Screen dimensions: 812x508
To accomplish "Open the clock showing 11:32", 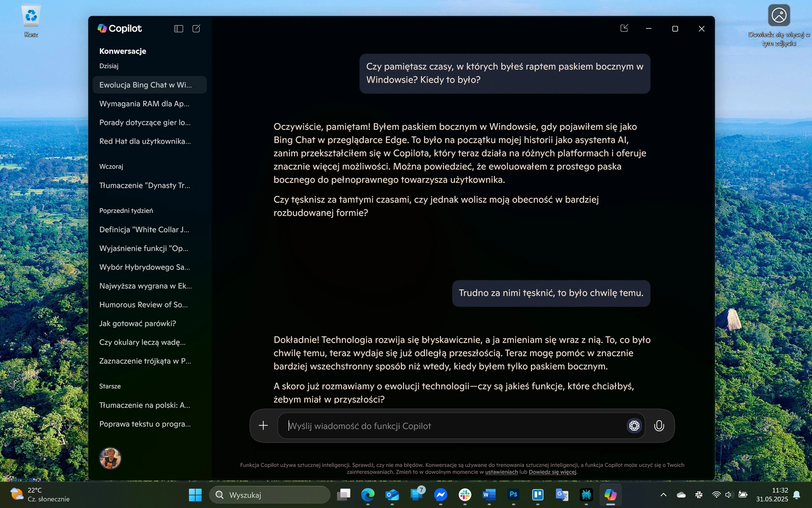I will (x=772, y=495).
